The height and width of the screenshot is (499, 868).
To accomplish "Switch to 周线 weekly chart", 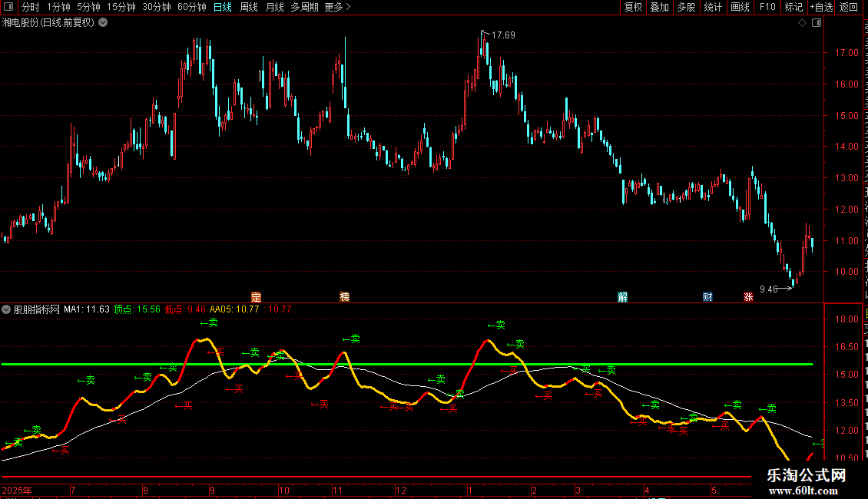I will (249, 7).
